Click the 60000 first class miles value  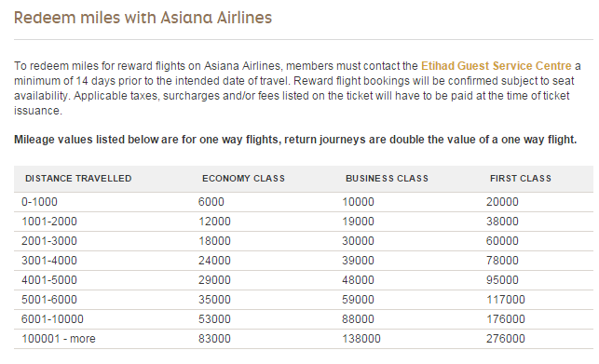[502, 241]
